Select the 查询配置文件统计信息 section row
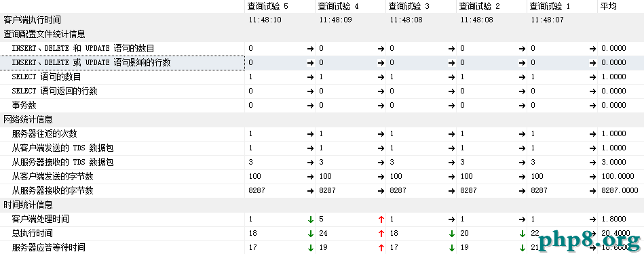Image resolution: width=644 pixels, height=254 pixels. [x=322, y=34]
